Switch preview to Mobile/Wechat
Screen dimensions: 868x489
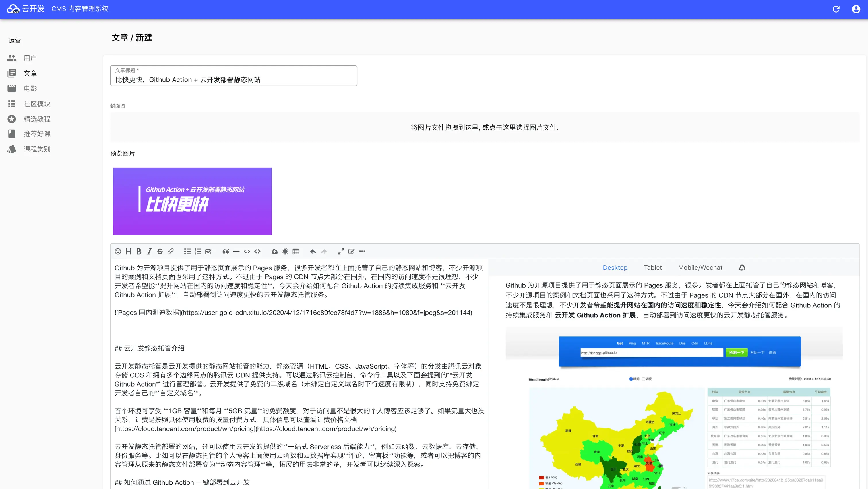coord(700,267)
